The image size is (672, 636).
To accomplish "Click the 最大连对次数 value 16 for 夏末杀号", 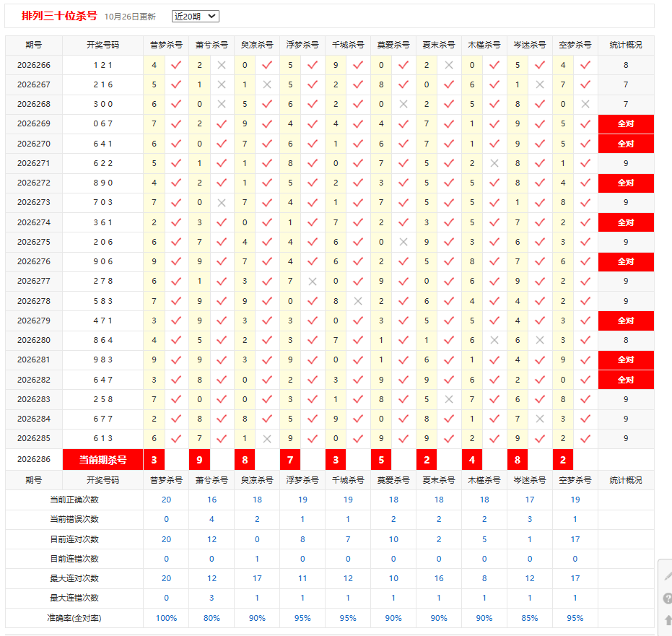I will coord(439,578).
